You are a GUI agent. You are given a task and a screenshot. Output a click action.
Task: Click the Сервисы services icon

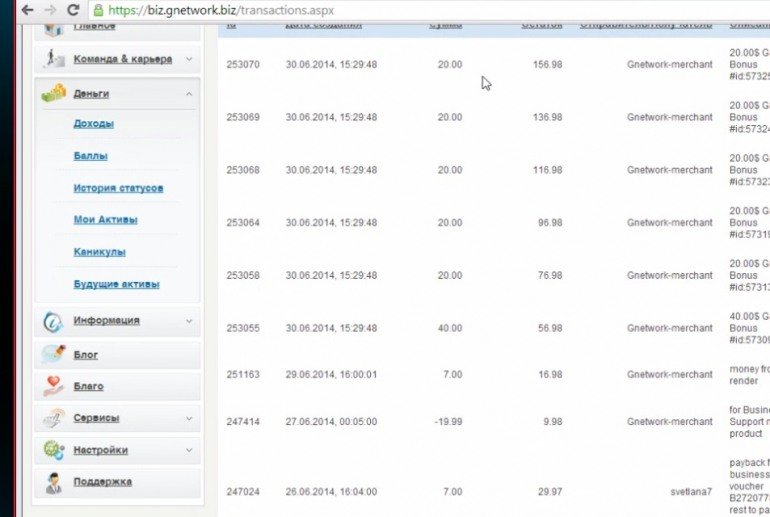coord(54,418)
